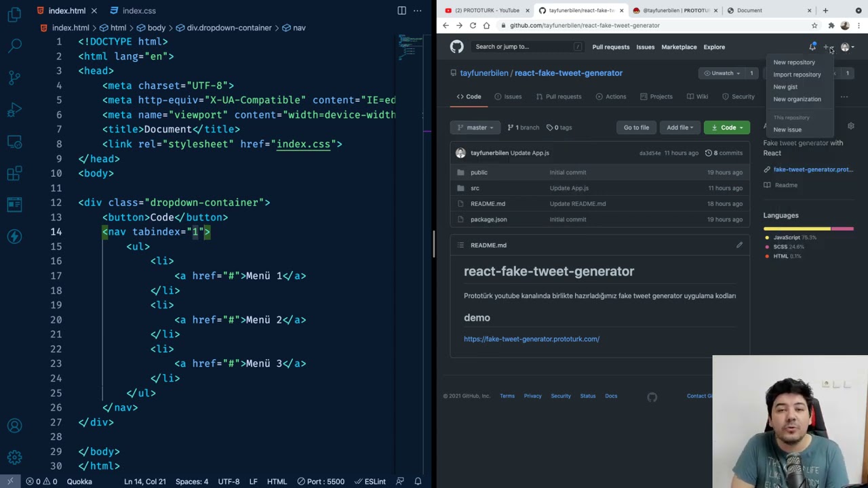Screen dimensions: 868x488
Task: Open the VS Code Manage gear icon
Action: coord(14,457)
